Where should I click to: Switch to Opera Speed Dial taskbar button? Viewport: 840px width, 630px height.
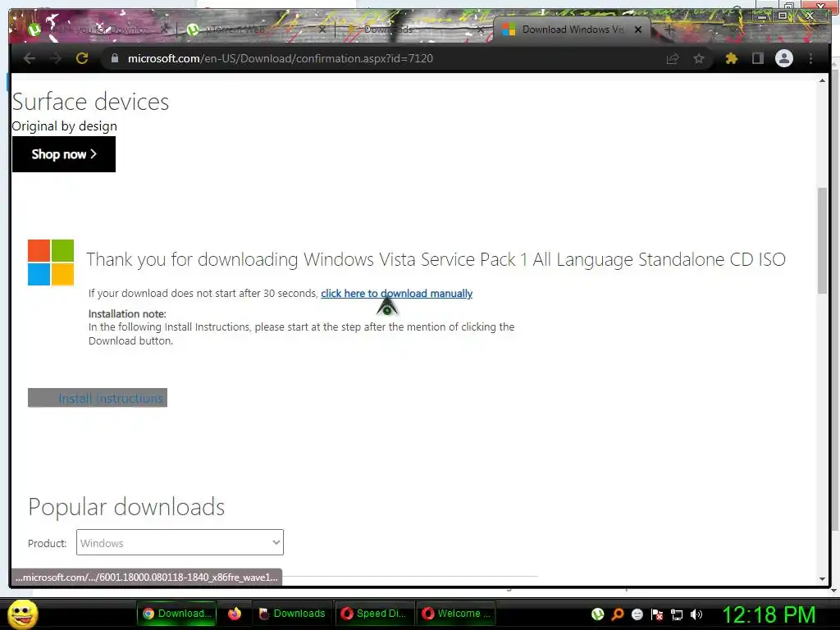tap(374, 614)
